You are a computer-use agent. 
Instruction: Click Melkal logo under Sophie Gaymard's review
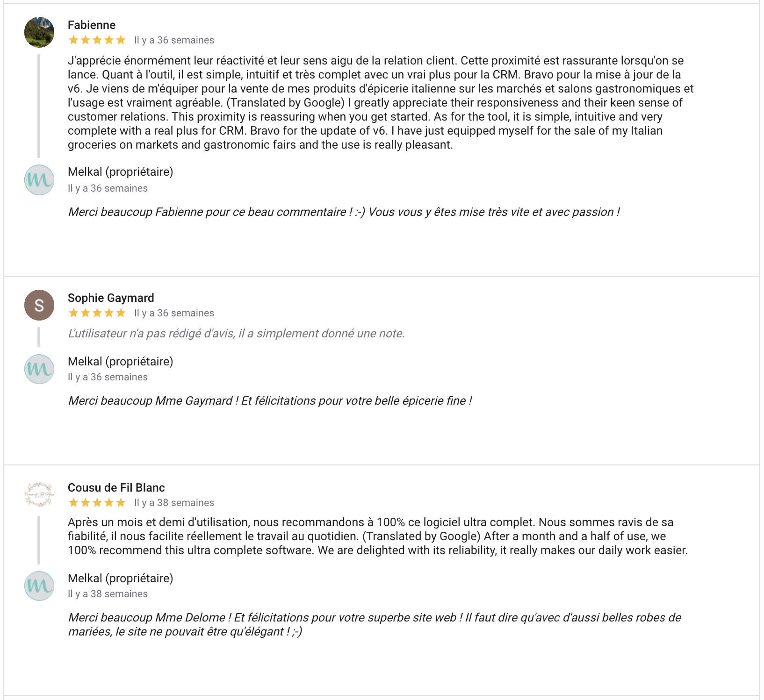click(x=39, y=369)
